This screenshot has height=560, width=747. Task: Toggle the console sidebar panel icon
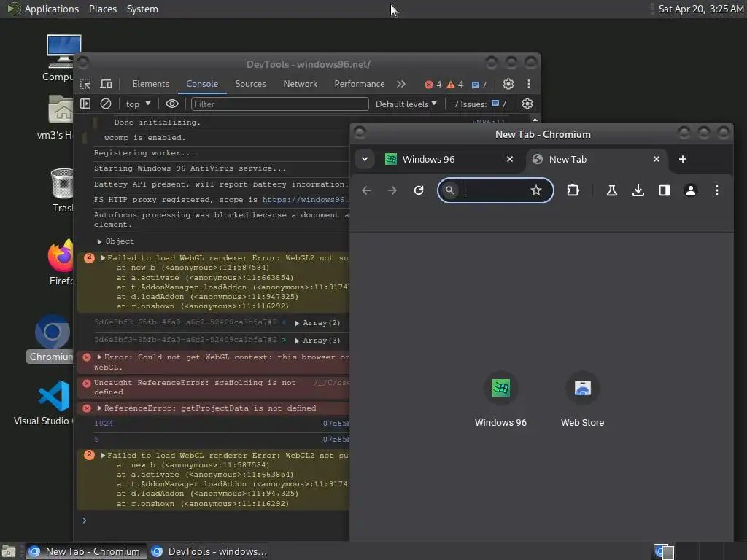[x=85, y=104]
